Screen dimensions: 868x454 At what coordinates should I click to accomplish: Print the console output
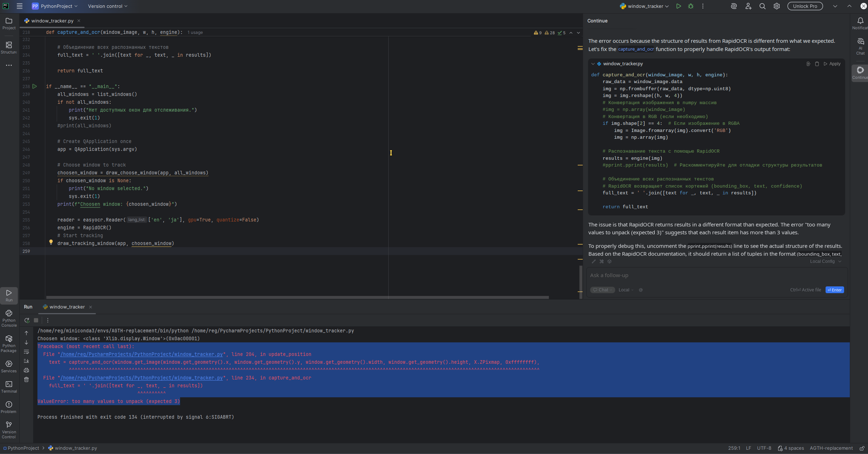26,370
